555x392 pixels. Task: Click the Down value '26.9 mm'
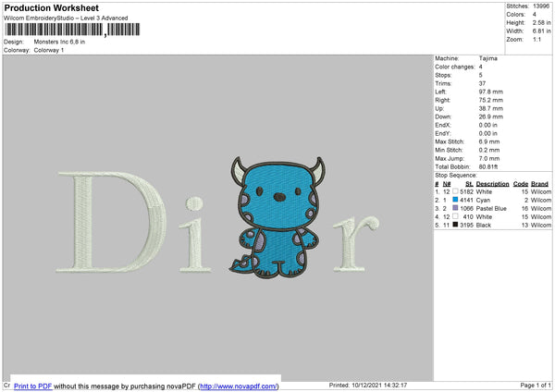tap(491, 116)
